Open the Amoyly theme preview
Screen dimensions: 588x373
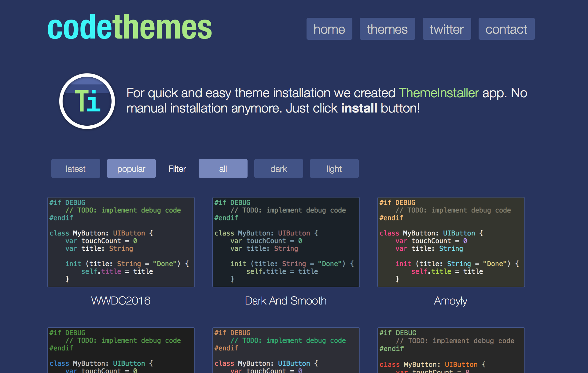[451, 242]
